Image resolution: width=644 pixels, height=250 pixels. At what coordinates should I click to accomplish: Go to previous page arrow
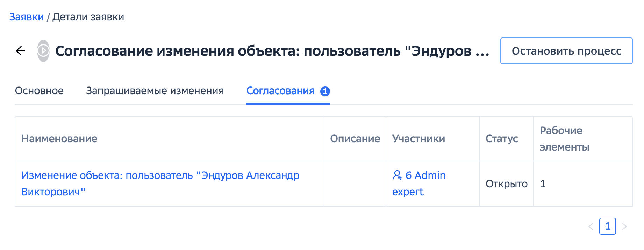click(591, 227)
